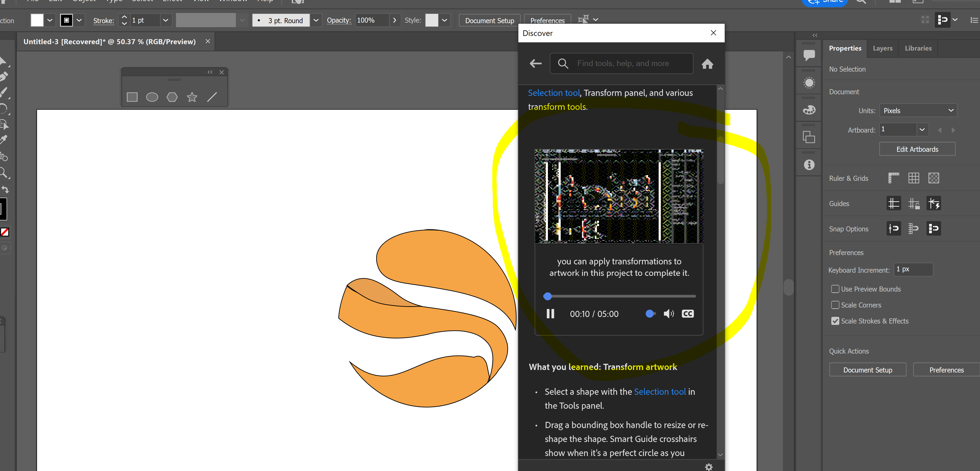Pause the tutorial video
The width and height of the screenshot is (980, 471).
pyautogui.click(x=551, y=313)
